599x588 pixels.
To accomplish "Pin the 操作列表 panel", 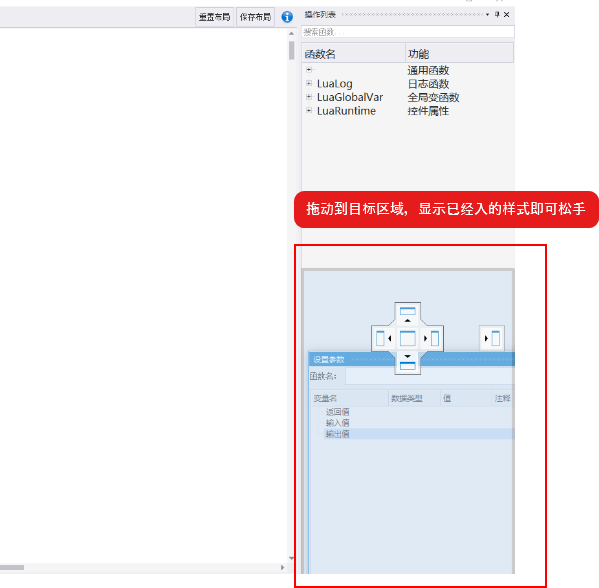I will 497,15.
